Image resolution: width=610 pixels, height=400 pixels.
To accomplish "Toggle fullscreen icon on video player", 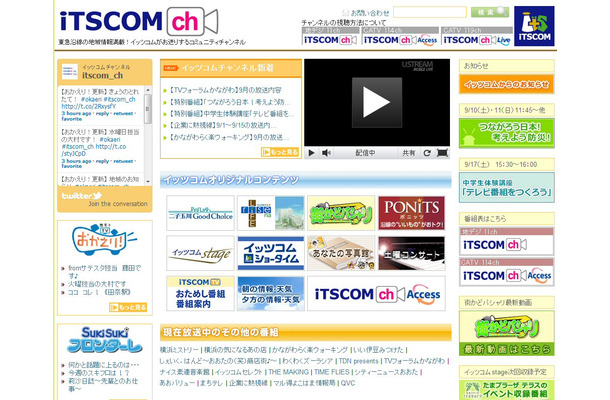I will pos(442,153).
